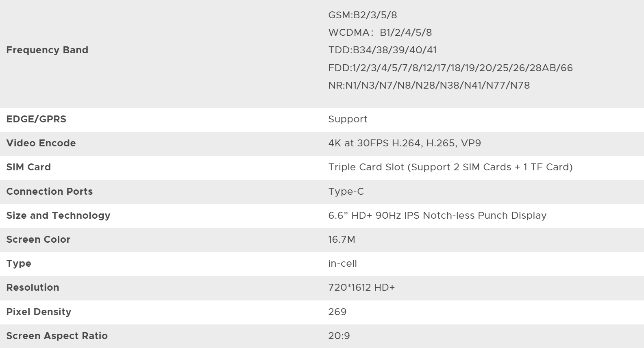Click the SIM Card row label

pos(28,167)
